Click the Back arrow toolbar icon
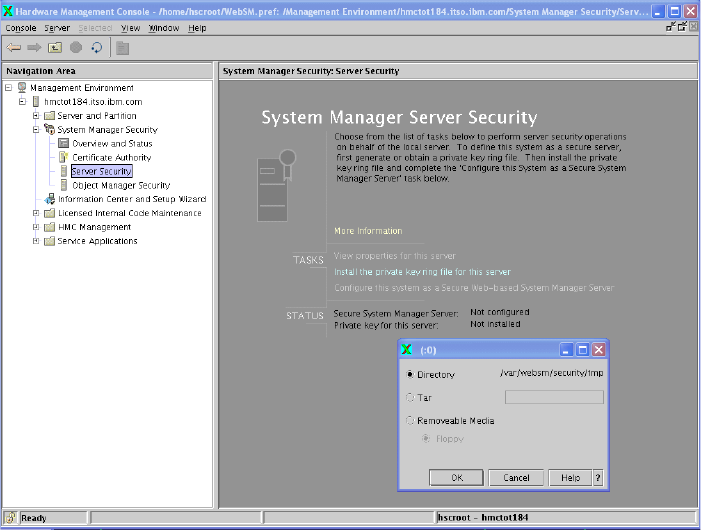The image size is (701, 530). (13, 47)
